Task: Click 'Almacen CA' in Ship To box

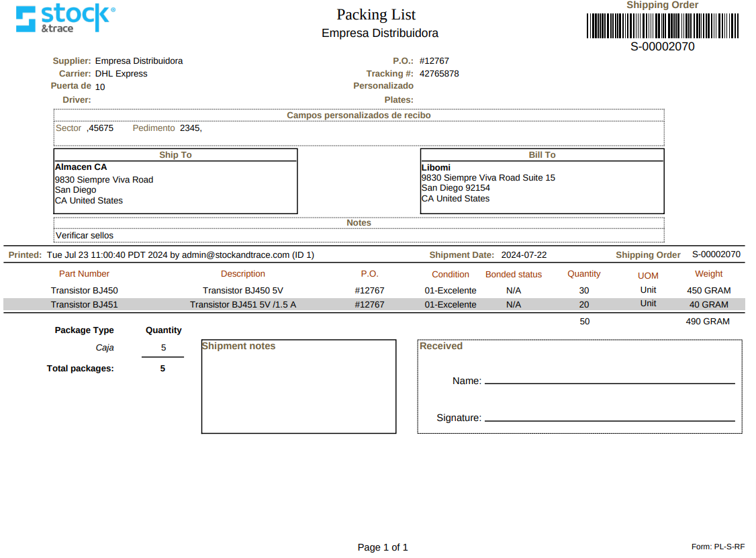Action: pos(81,167)
